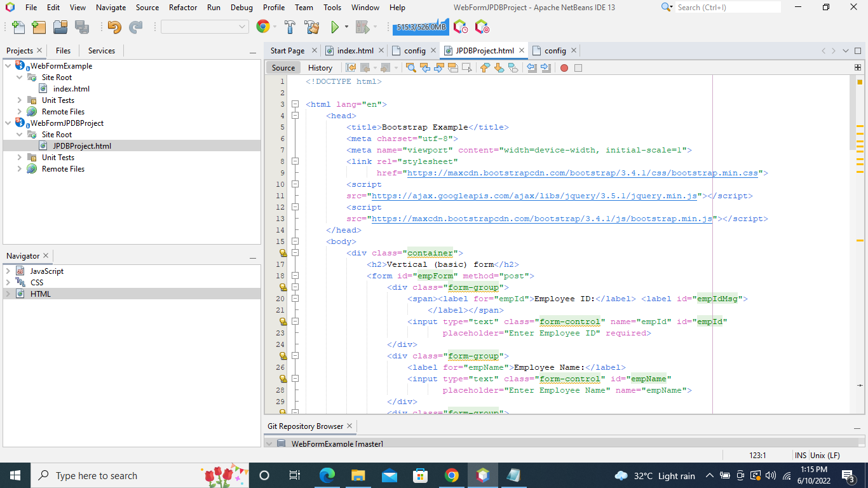Jump to Last Edit location icon

click(x=351, y=67)
